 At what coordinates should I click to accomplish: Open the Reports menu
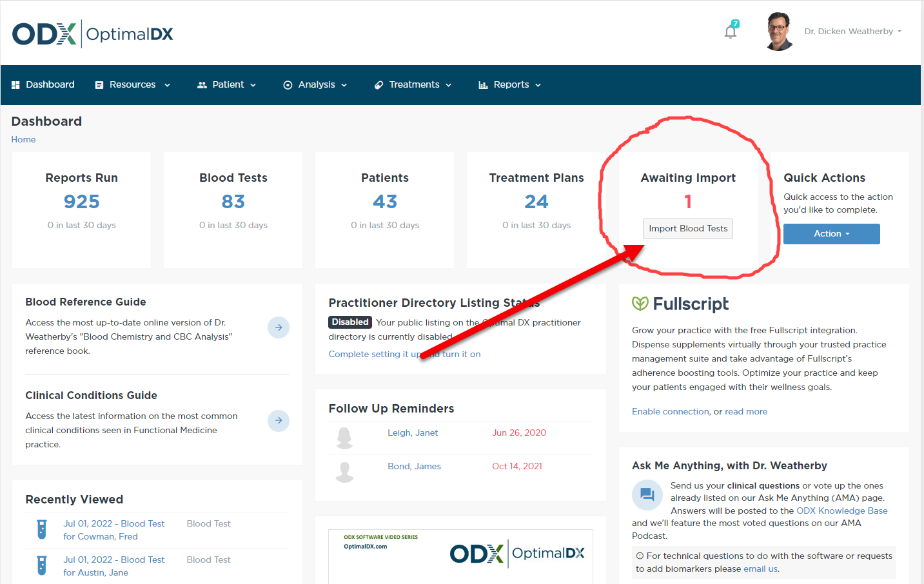pyautogui.click(x=509, y=84)
